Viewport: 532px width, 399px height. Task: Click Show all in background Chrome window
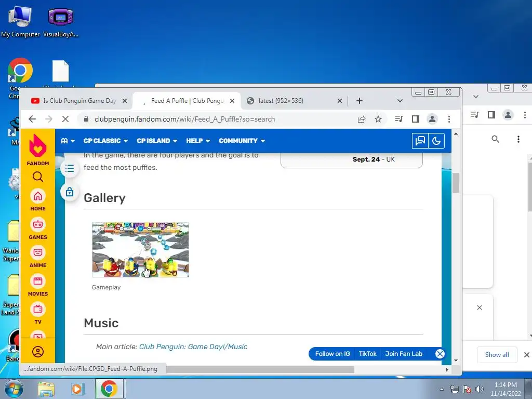coord(497,354)
